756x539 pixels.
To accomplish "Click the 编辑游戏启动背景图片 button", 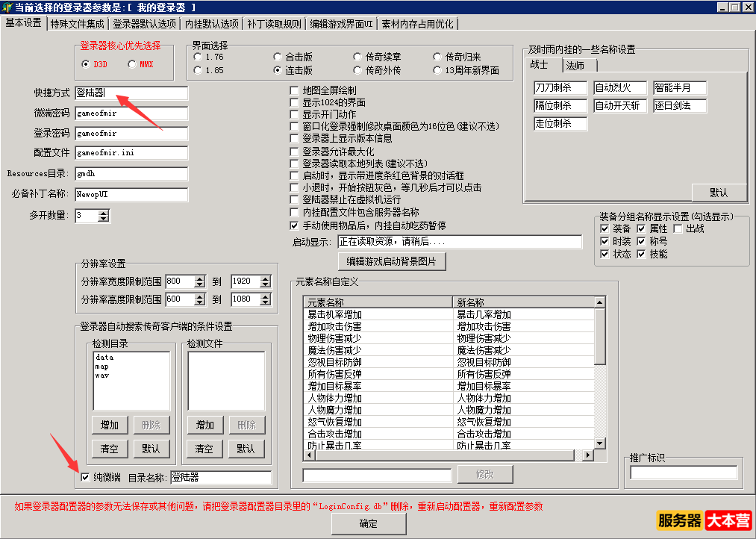I will point(393,261).
